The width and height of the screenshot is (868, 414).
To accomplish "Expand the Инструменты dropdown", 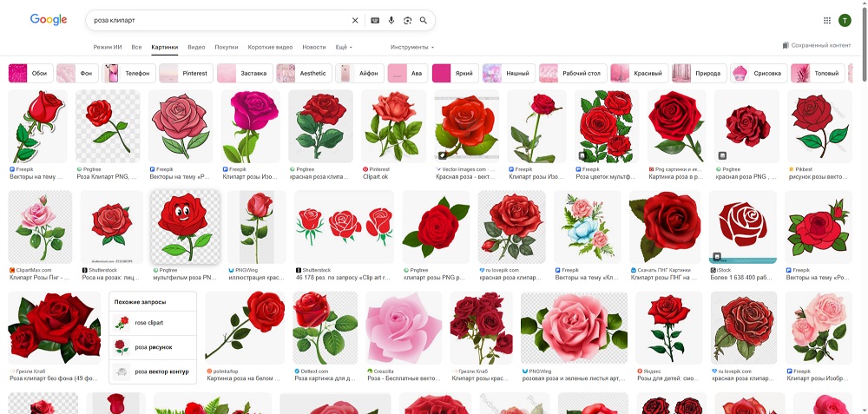I will click(x=412, y=47).
